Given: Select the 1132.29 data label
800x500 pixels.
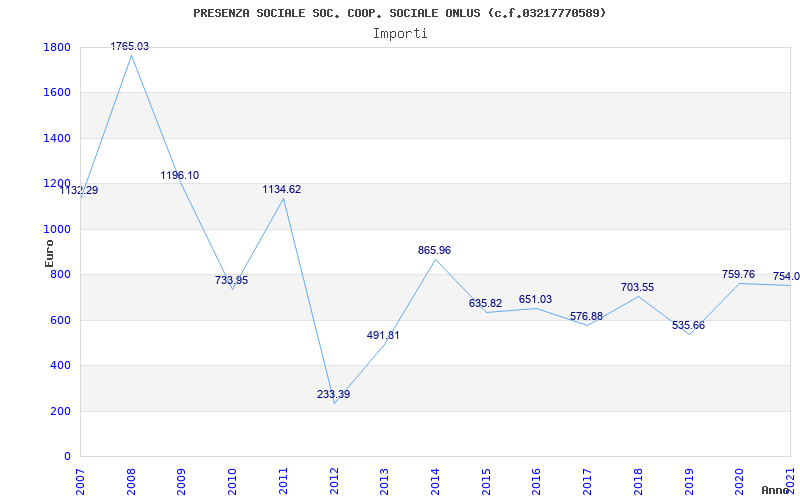Looking at the screenshot, I should tap(79, 191).
